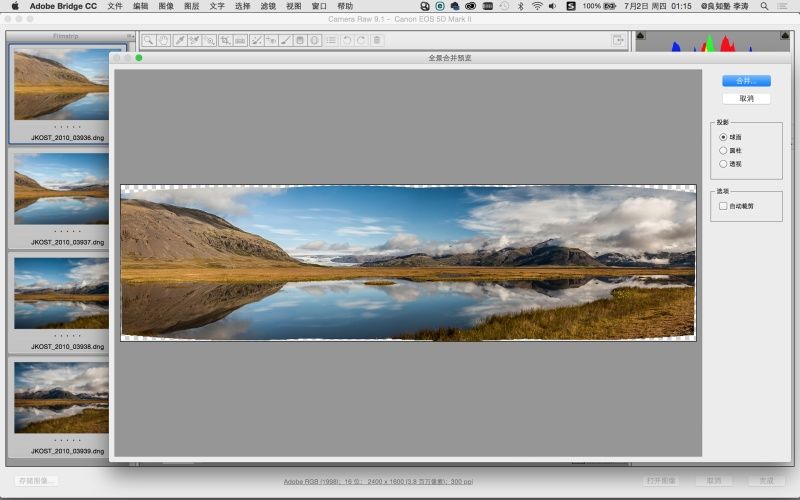Select the 球面 spherical projection option
Viewport: 800px width, 500px height.
tap(723, 137)
